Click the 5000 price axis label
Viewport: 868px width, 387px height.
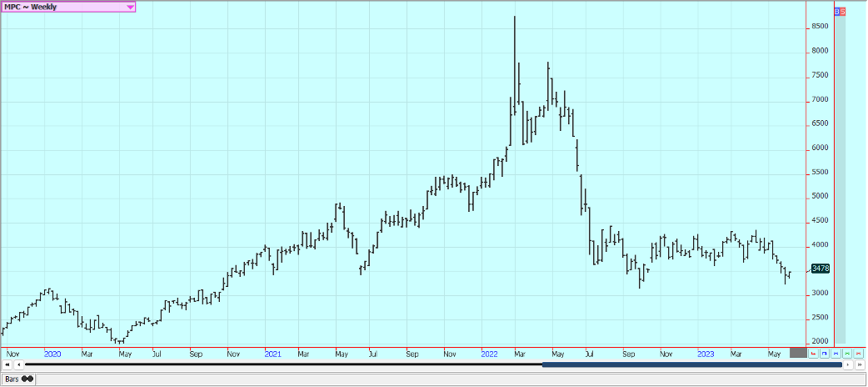click(820, 196)
